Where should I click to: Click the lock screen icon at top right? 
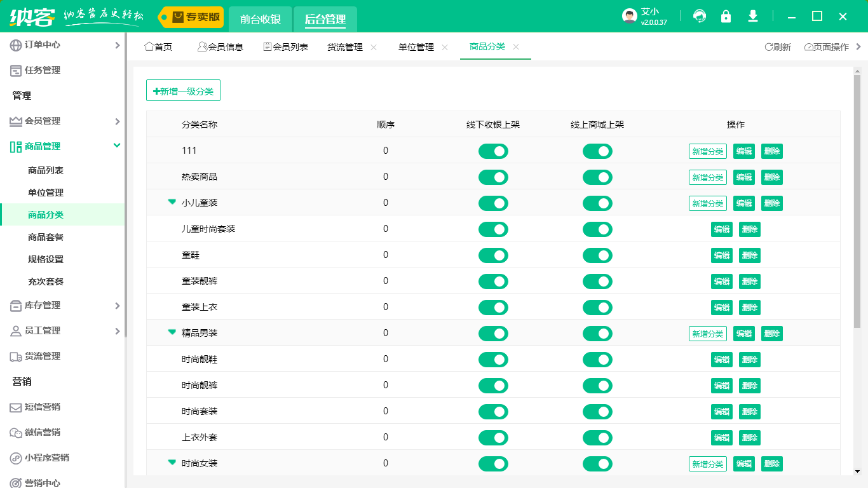[x=726, y=17]
